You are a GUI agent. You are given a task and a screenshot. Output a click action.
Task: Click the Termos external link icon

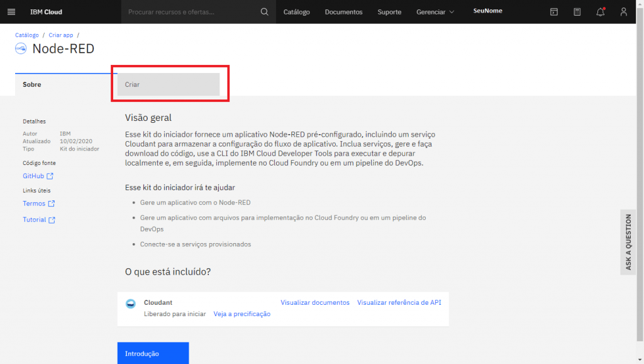point(52,203)
